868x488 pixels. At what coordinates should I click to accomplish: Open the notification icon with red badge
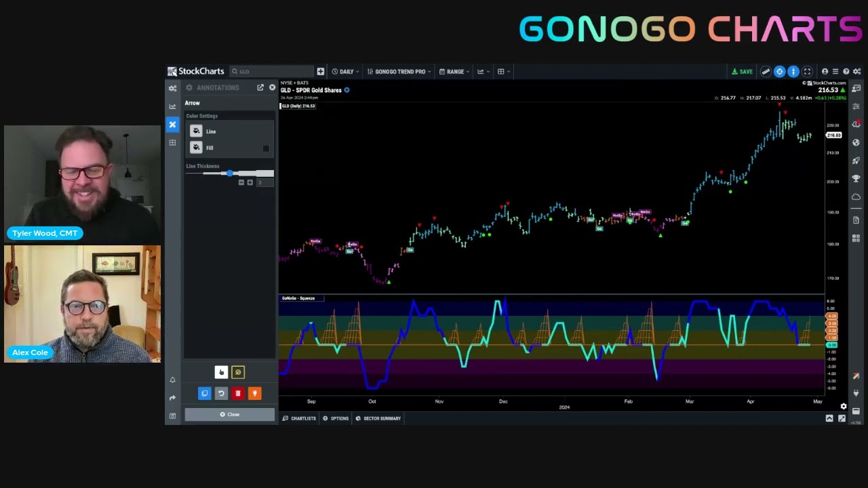pos(856,124)
